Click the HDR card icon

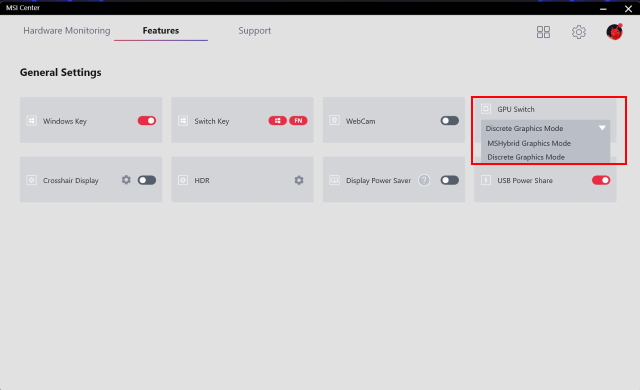[x=183, y=180]
